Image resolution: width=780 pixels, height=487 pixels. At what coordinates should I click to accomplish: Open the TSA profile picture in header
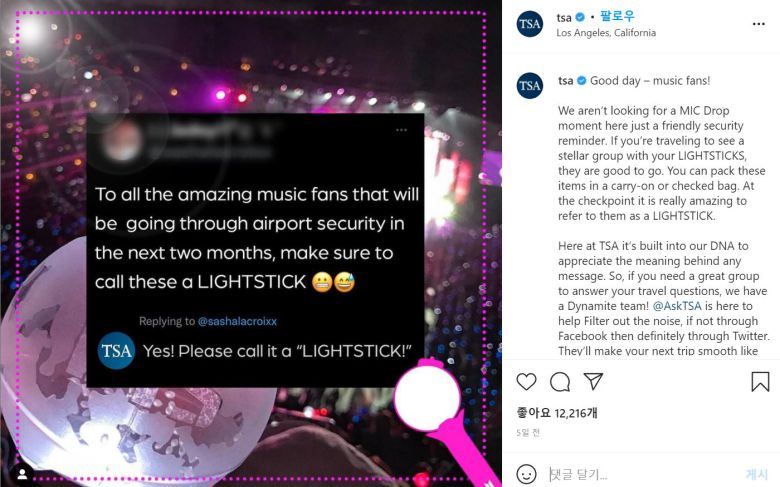tap(530, 24)
